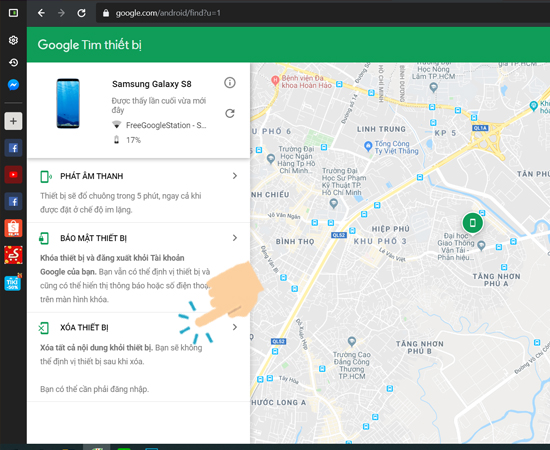Click Đại Học Nông Lâm TP.HCM map pin
Viewport: 550px width, 450px height.
tap(434, 87)
